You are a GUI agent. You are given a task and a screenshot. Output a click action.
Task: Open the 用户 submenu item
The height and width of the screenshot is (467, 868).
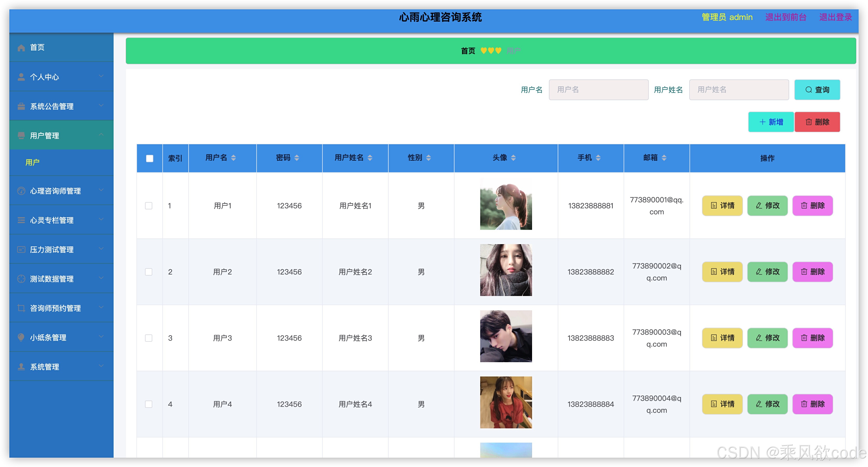click(x=33, y=162)
